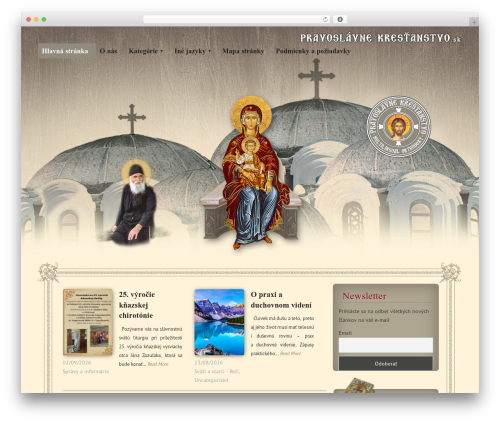The width and height of the screenshot is (500, 423).
Task: Open Správy a informácie category link
Action: (x=86, y=371)
